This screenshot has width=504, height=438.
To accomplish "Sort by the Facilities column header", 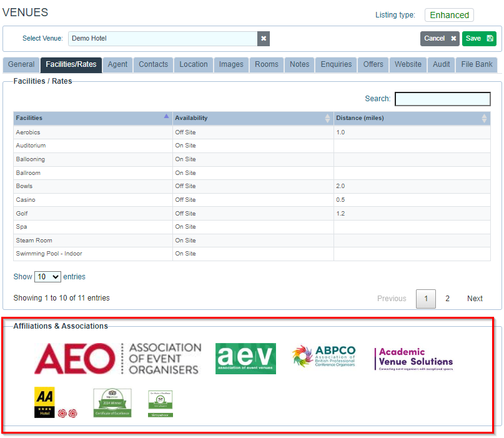I will coord(93,118).
